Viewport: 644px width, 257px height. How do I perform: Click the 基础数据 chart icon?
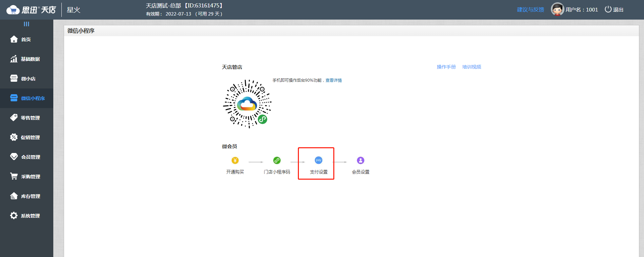pos(14,59)
